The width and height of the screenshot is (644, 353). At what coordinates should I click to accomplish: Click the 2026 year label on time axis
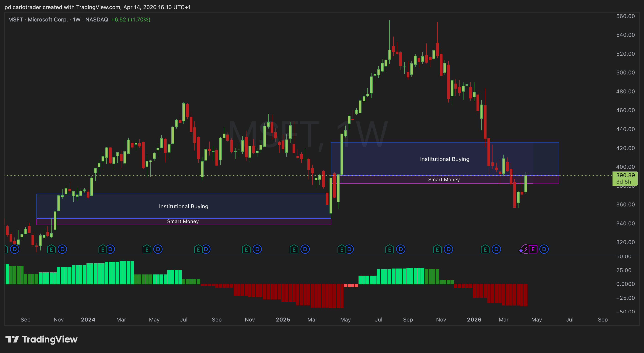pos(474,319)
